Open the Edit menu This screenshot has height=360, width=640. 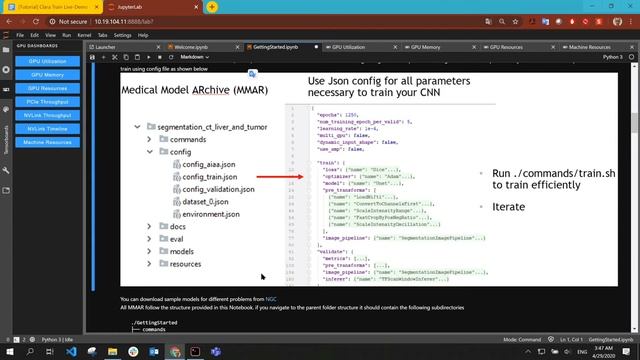pyautogui.click(x=35, y=36)
